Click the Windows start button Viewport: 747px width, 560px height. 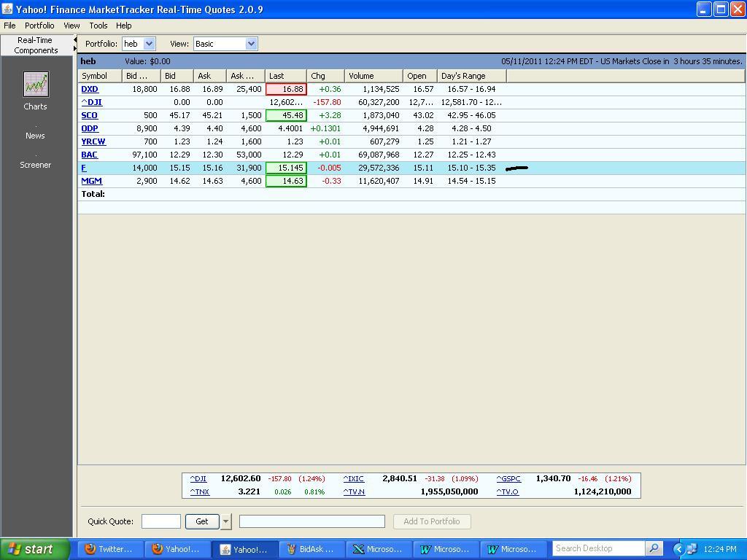coord(35,549)
